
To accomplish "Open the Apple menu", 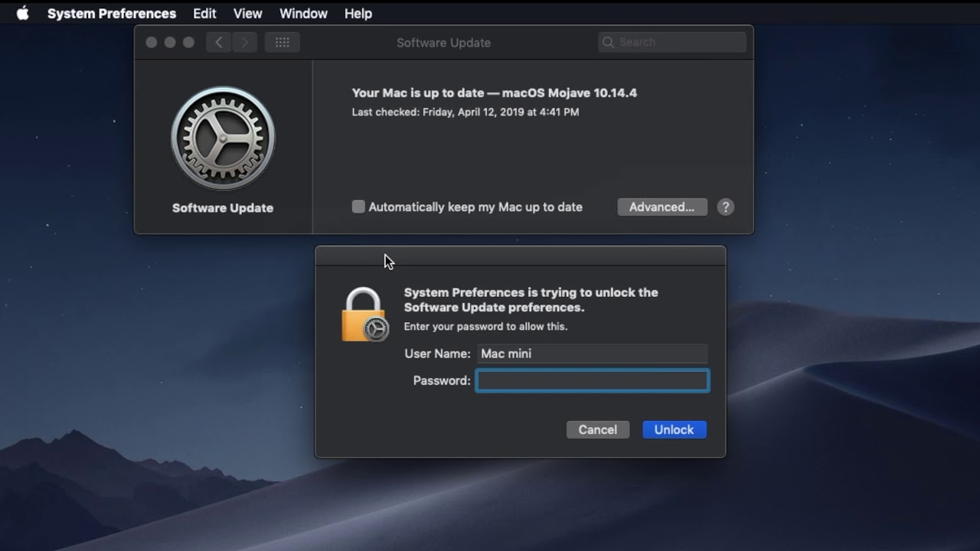I will pyautogui.click(x=23, y=13).
